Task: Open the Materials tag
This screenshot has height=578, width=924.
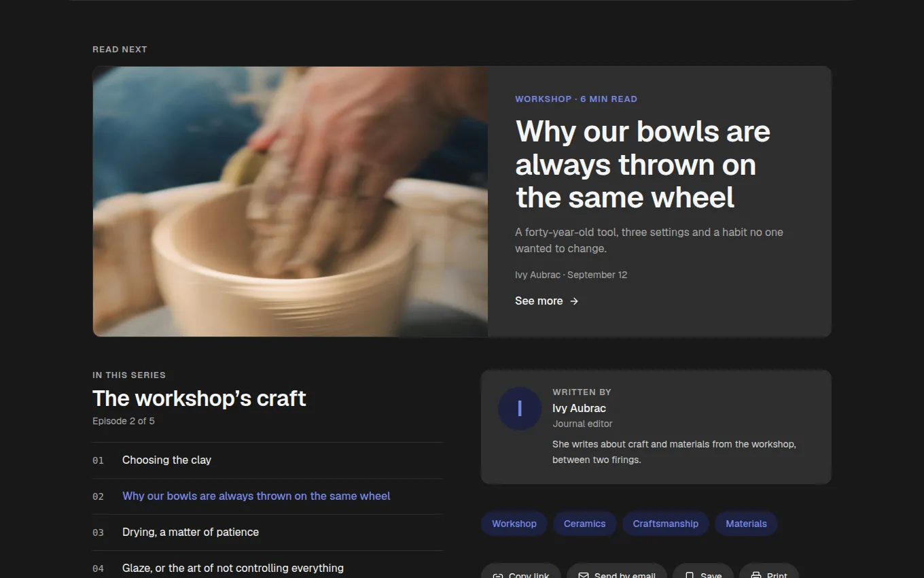Action: [746, 524]
